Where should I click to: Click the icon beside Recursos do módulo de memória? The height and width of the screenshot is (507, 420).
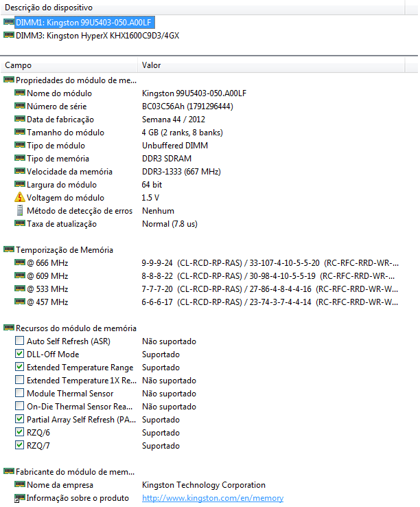(9, 328)
